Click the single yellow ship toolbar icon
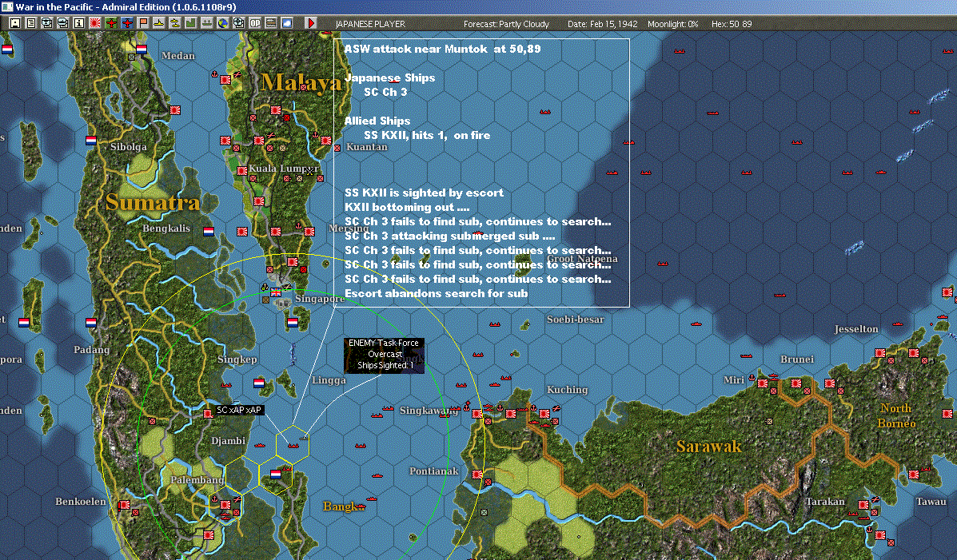 pyautogui.click(x=158, y=23)
